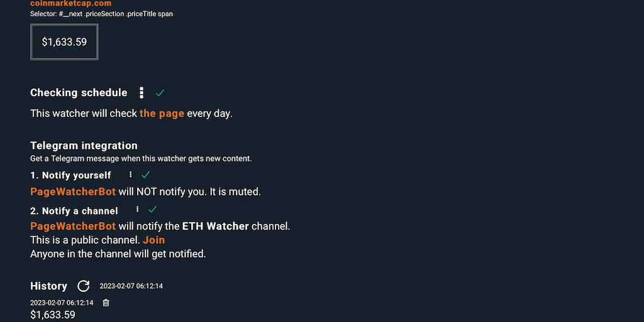Image resolution: width=644 pixels, height=322 pixels.
Task: Click the Checking schedule heading
Action: (79, 92)
